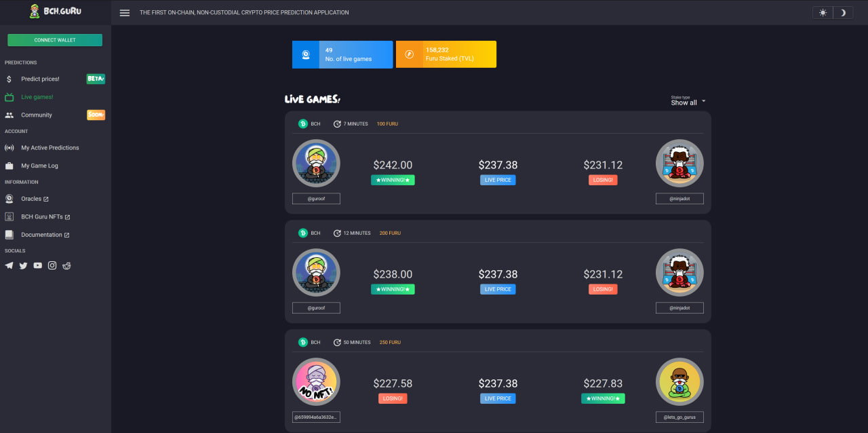The height and width of the screenshot is (433, 868).
Task: Switch to light theme sun icon
Action: pos(823,13)
